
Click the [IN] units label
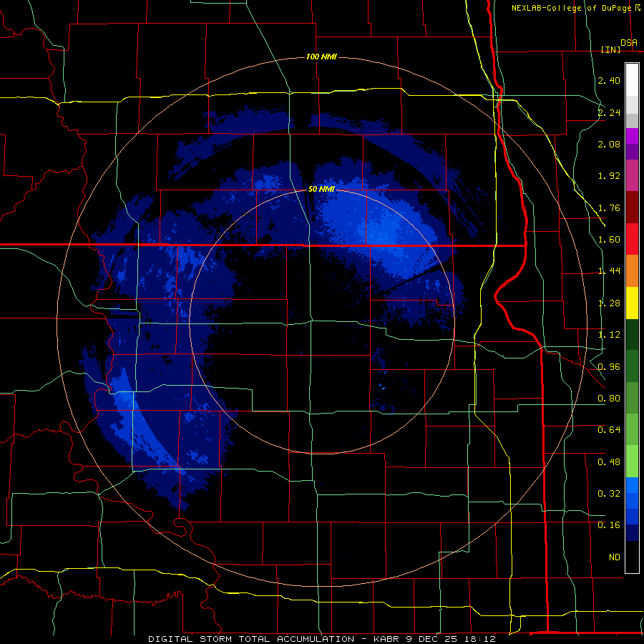pos(611,49)
